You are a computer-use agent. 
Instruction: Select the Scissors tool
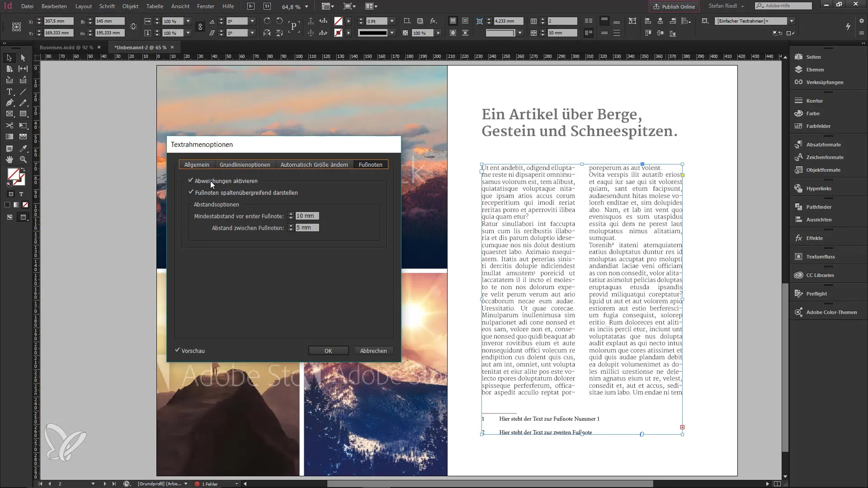click(x=9, y=125)
